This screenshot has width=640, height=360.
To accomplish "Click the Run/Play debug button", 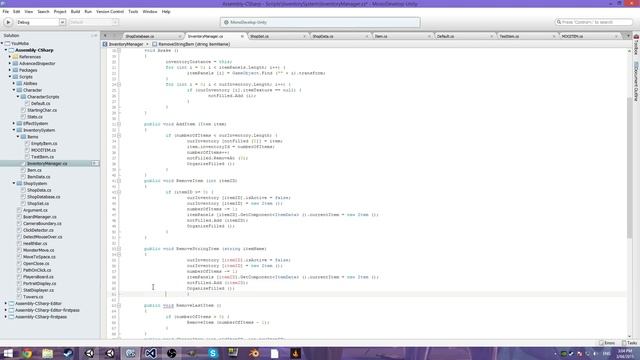I will point(8,22).
